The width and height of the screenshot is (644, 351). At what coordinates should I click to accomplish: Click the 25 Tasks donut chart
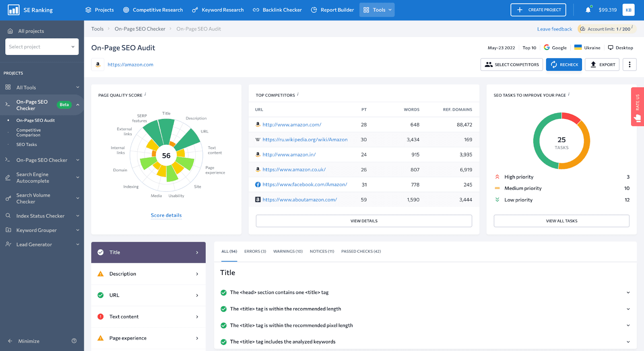tap(561, 142)
